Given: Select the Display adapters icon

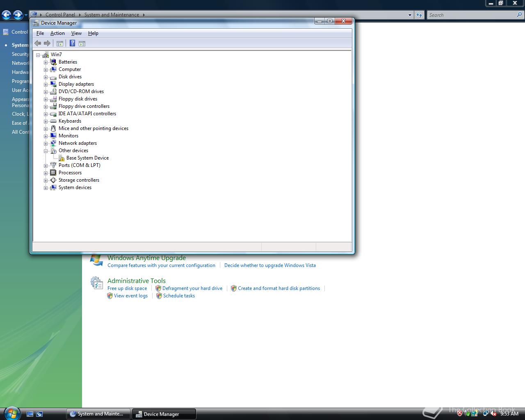Looking at the screenshot, I should click(53, 84).
